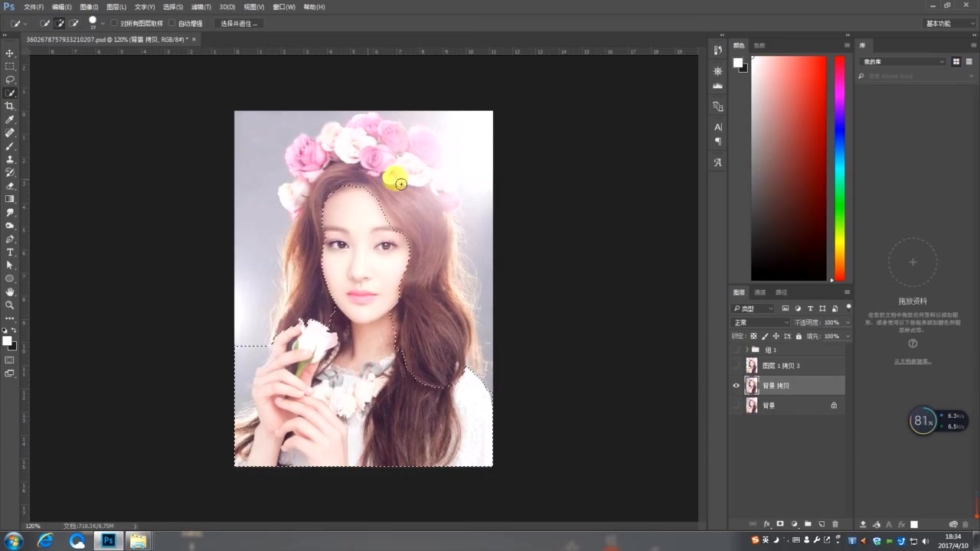Screen dimensions: 980x551
Task: Select the Spot Healing Brush tool
Action: [x=10, y=132]
